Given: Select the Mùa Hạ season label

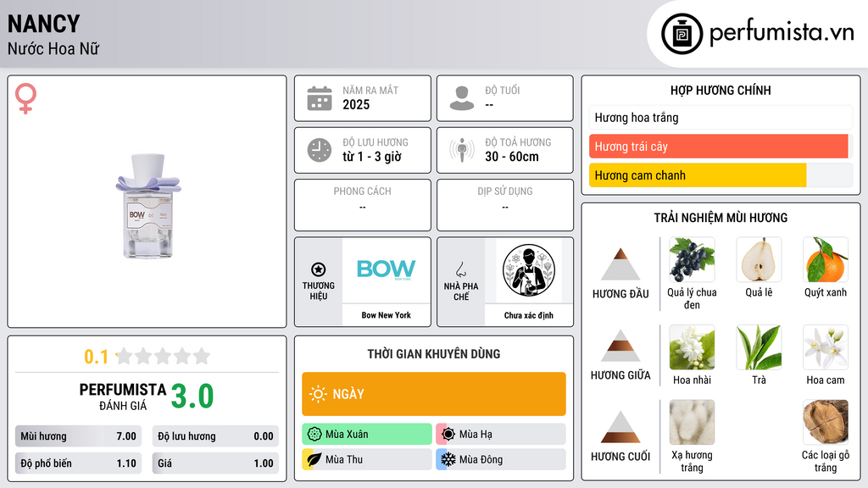Looking at the screenshot, I should (x=476, y=435).
